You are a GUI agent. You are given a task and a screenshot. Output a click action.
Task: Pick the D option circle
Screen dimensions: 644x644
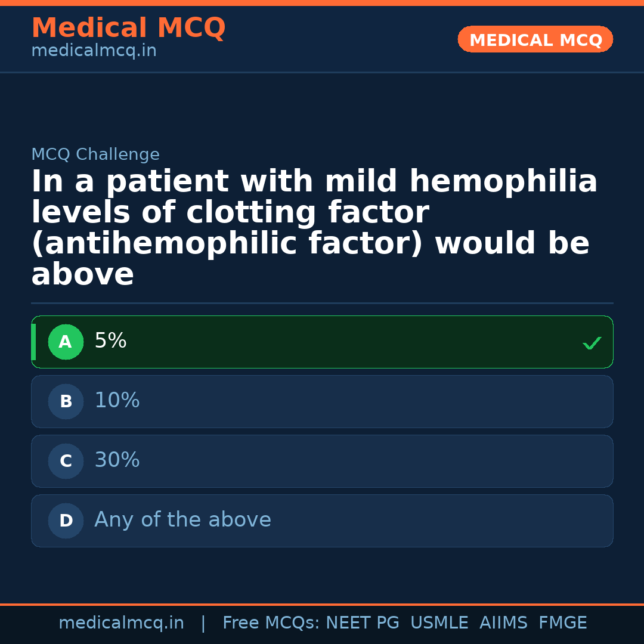pyautogui.click(x=66, y=521)
